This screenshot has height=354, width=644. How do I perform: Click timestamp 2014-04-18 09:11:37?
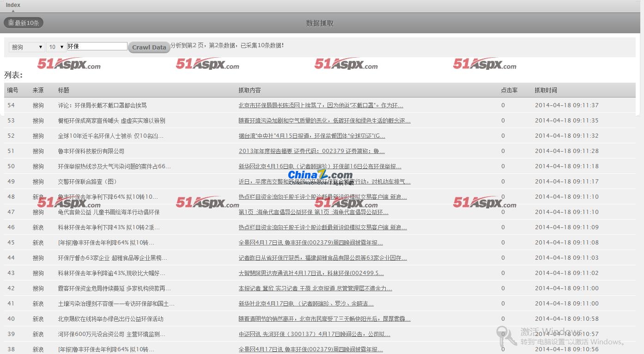566,105
